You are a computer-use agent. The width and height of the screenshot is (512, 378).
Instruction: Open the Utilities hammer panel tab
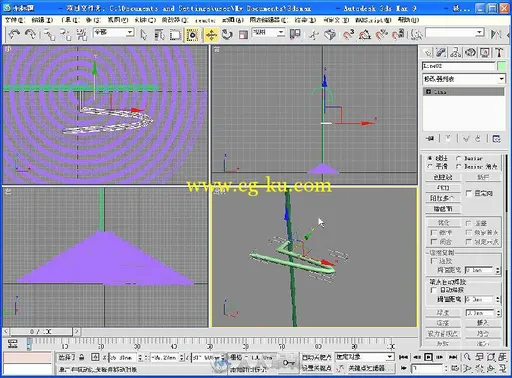pyautogui.click(x=499, y=52)
